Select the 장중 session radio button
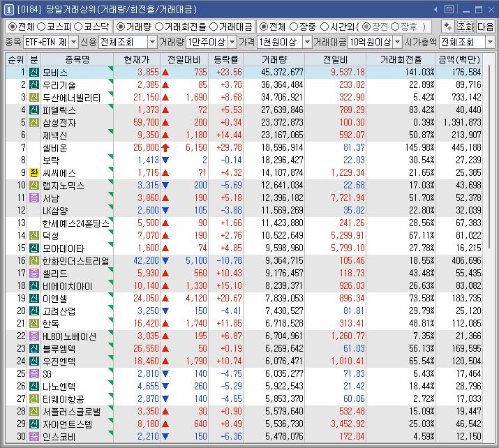This screenshot has width=499, height=448. pyautogui.click(x=294, y=27)
